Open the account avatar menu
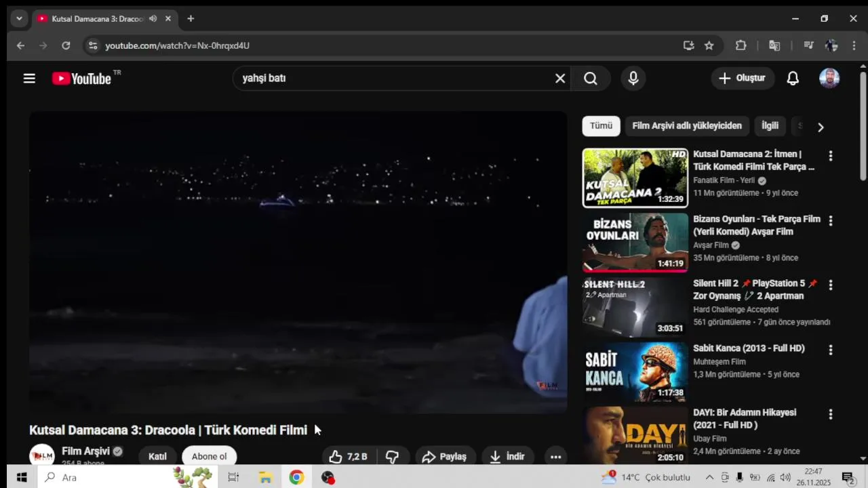 click(x=829, y=79)
